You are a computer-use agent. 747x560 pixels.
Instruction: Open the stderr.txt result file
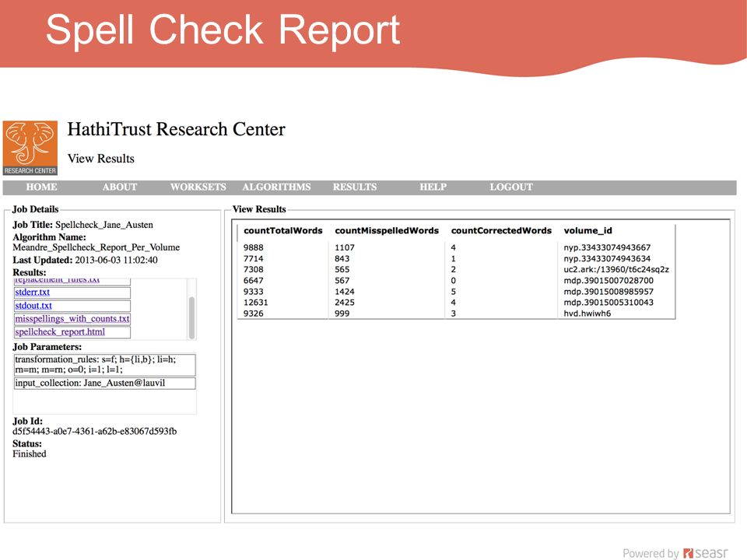[x=33, y=292]
